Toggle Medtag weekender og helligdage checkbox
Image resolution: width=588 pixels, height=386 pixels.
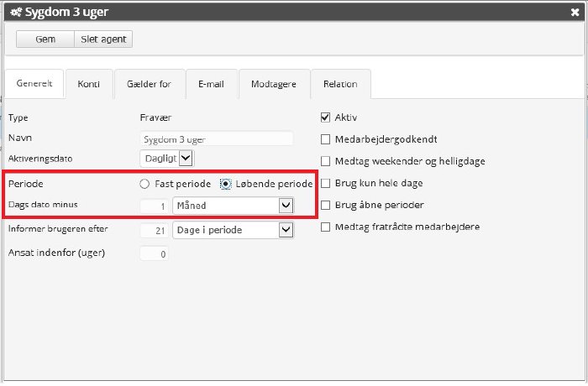pos(326,161)
